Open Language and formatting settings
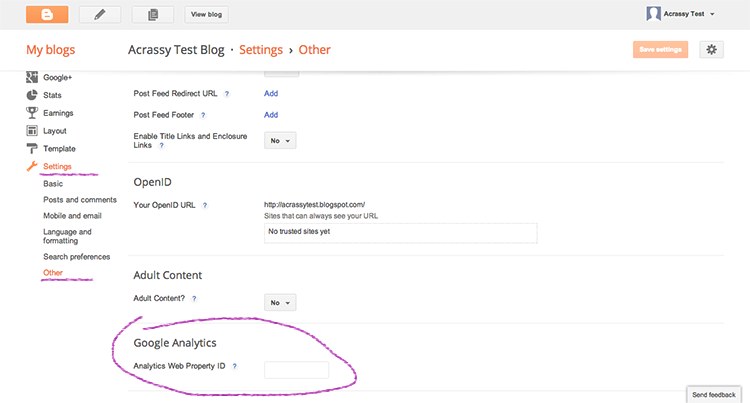 pyautogui.click(x=67, y=236)
